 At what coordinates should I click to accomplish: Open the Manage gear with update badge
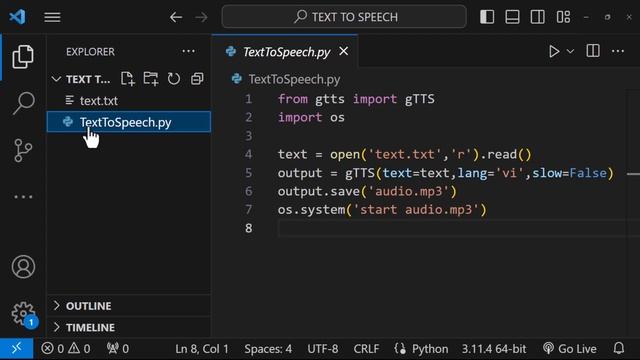[x=24, y=314]
